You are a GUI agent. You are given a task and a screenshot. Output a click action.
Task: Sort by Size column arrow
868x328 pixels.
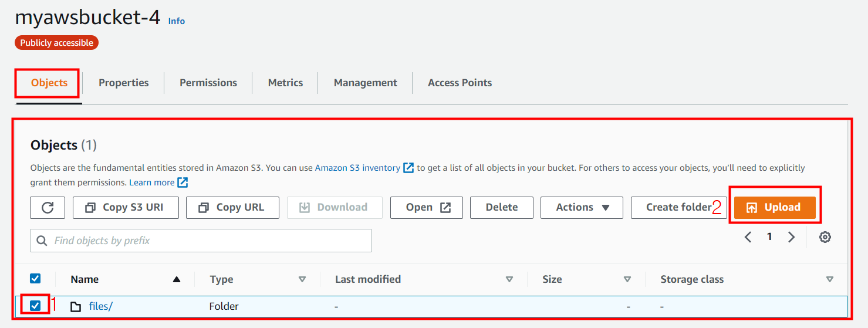click(x=627, y=279)
